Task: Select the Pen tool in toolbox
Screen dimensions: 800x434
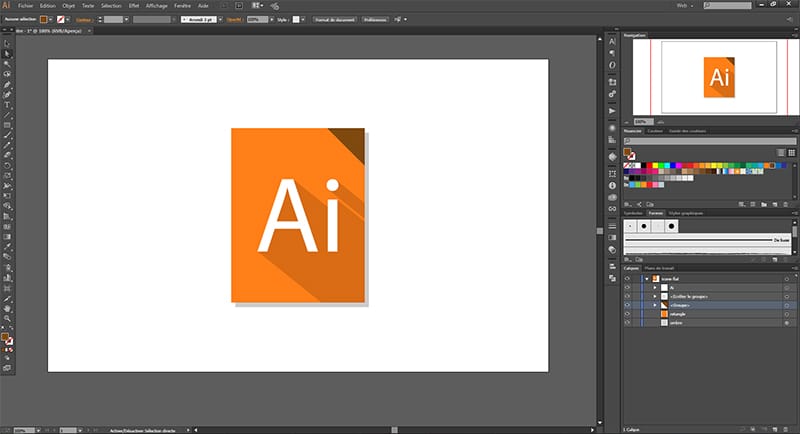Action: [7, 85]
